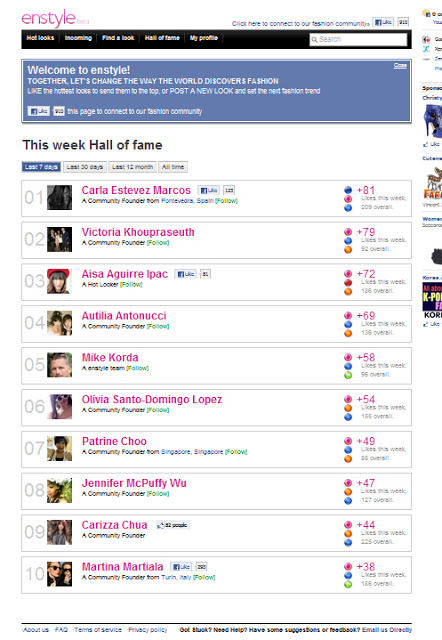Image resolution: width=442 pixels, height=640 pixels.
Task: Click Carla Estevez Marcos's avatar thumbnail
Action: (59, 198)
